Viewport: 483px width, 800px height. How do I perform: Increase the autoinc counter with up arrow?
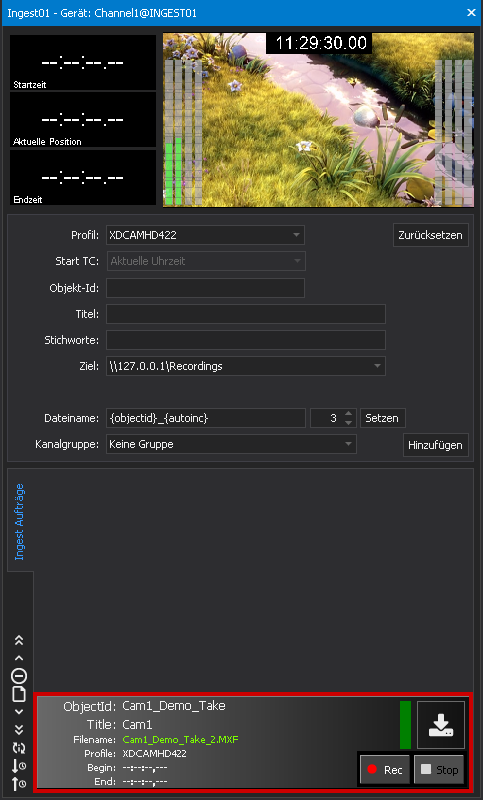pos(348,414)
